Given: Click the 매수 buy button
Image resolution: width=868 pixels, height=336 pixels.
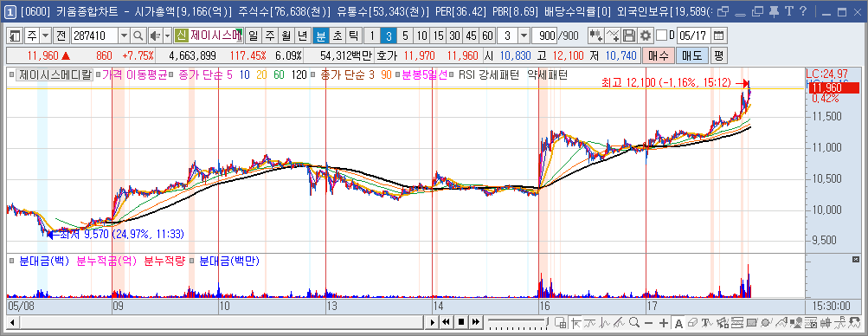Looking at the screenshot, I should tap(659, 55).
